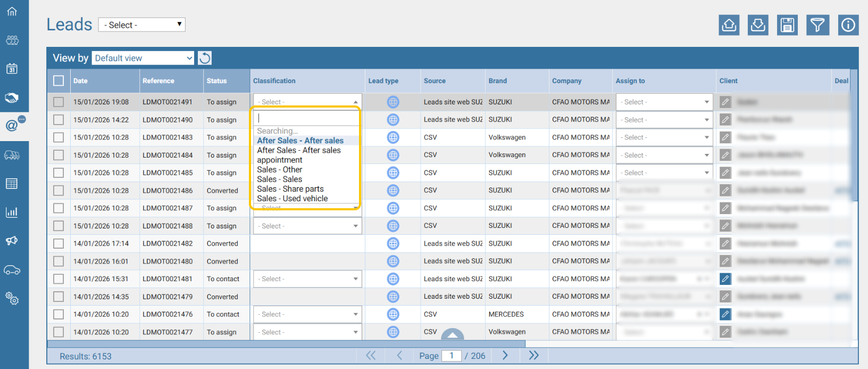The height and width of the screenshot is (369, 868).
Task: Open the calendar icon in sidebar
Action: pos(12,69)
